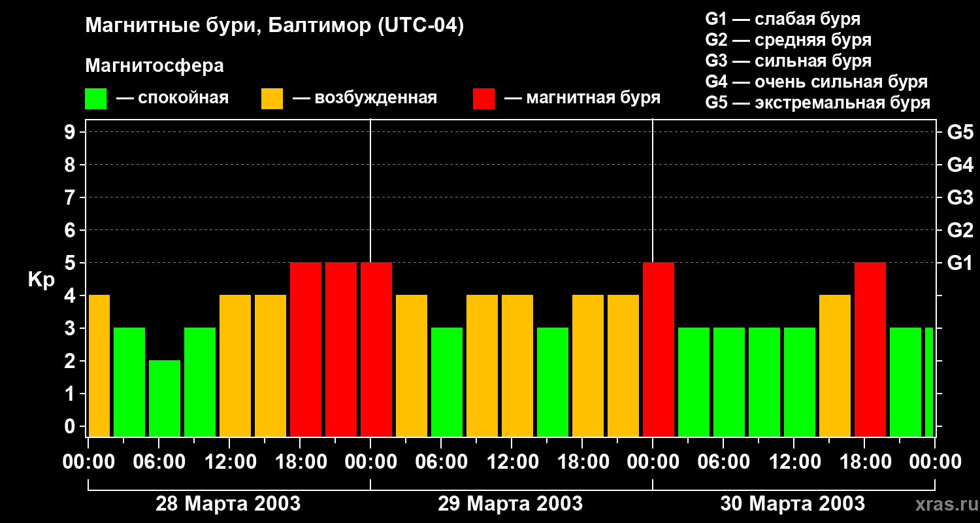Viewport: 980px width, 523px height.
Task: Click the '30 Марта 2003' date label
Action: point(792,504)
